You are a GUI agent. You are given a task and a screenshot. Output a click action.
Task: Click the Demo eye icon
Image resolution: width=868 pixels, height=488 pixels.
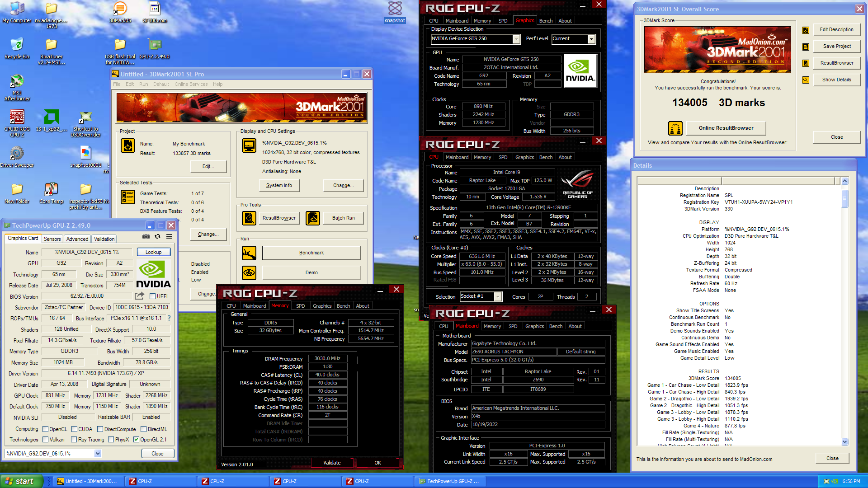[249, 273]
